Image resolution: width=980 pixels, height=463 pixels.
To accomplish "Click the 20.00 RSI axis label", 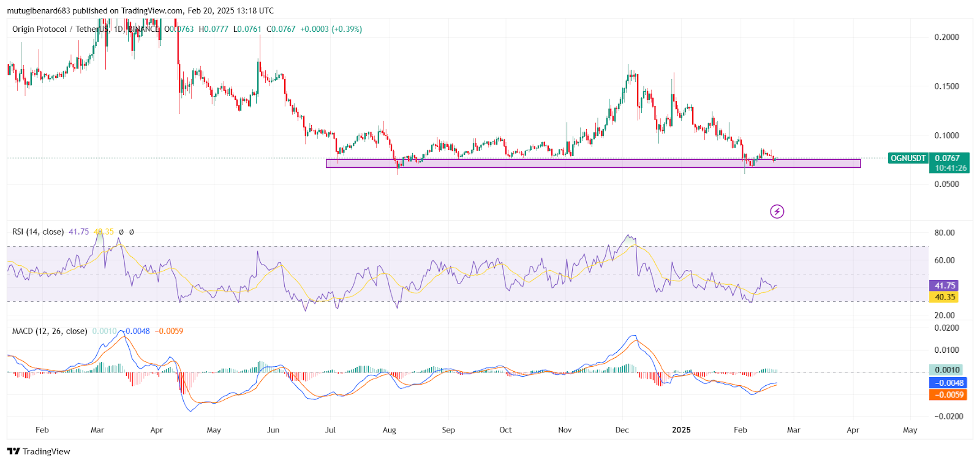I will coord(944,315).
